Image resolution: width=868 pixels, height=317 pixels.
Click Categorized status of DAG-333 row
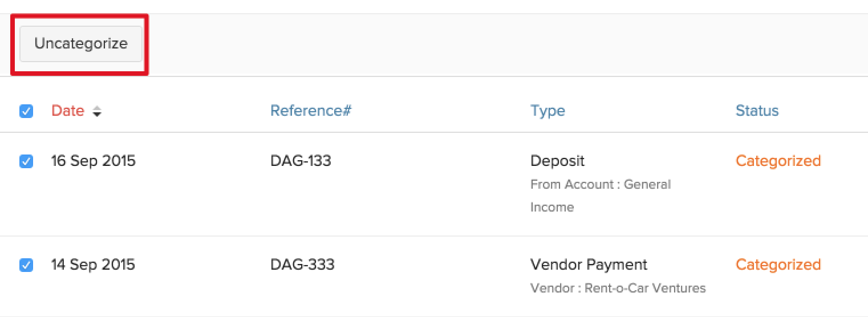point(778,265)
